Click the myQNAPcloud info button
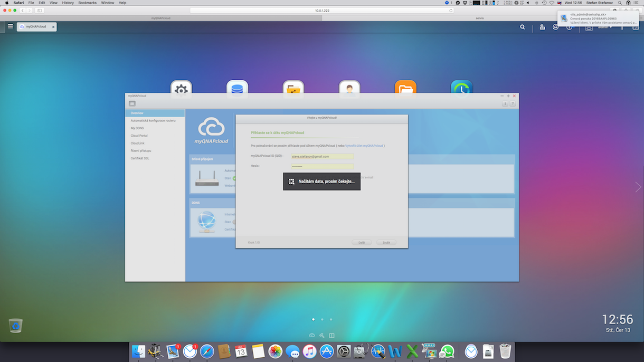Viewport: 644px width, 362px height. tap(505, 104)
